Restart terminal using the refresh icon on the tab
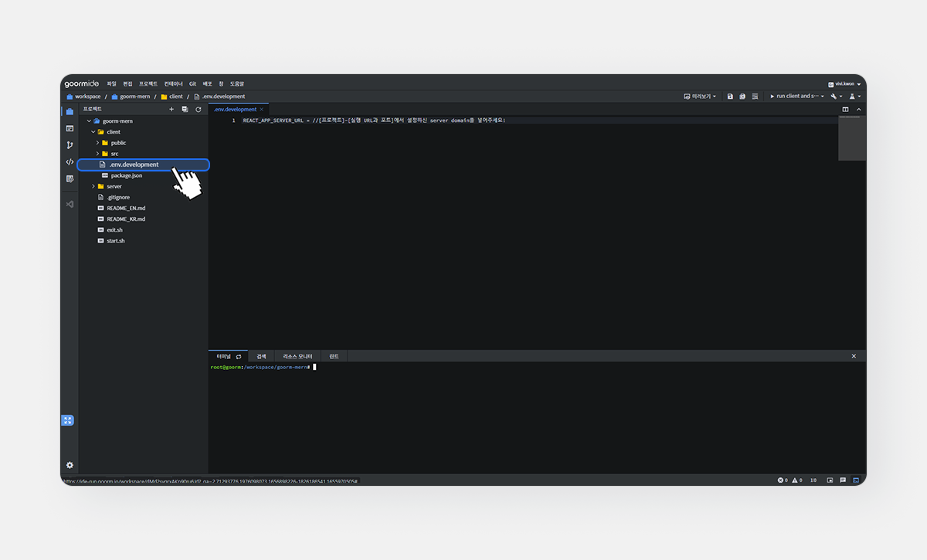The width and height of the screenshot is (927, 560). 239,356
